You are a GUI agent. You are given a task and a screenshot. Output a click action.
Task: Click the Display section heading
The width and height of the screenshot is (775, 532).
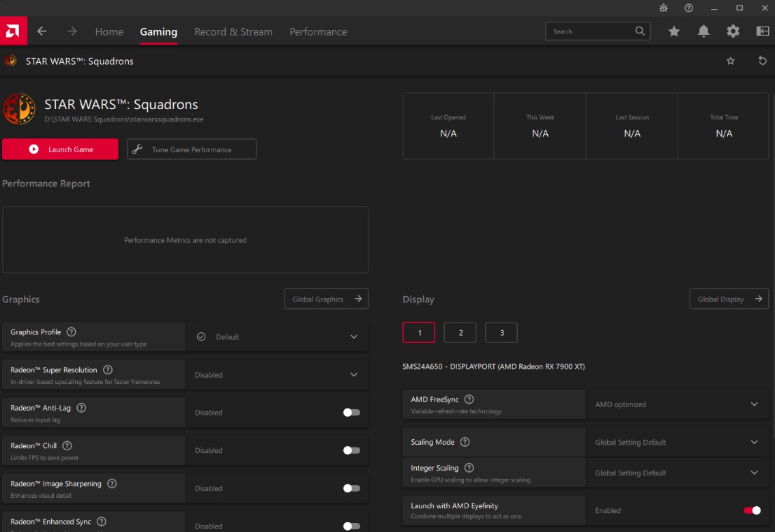tap(418, 299)
